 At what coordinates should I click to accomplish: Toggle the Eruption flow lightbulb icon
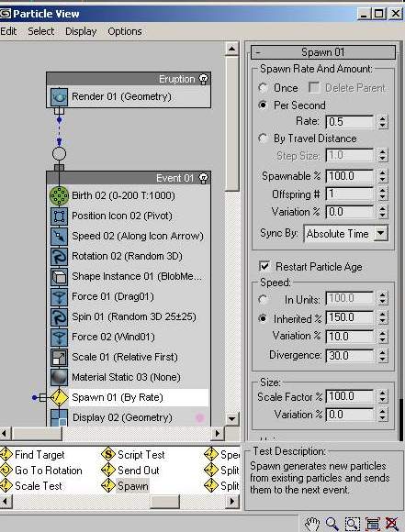[x=203, y=80]
